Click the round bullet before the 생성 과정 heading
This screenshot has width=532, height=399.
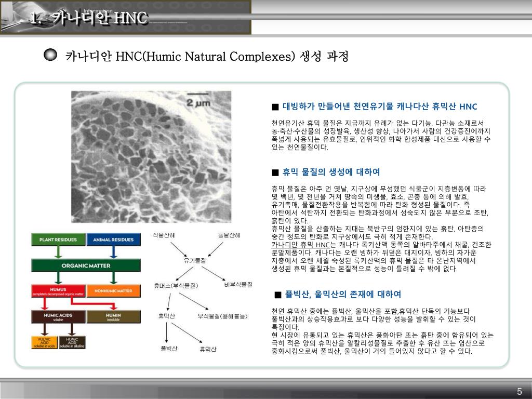click(50, 55)
